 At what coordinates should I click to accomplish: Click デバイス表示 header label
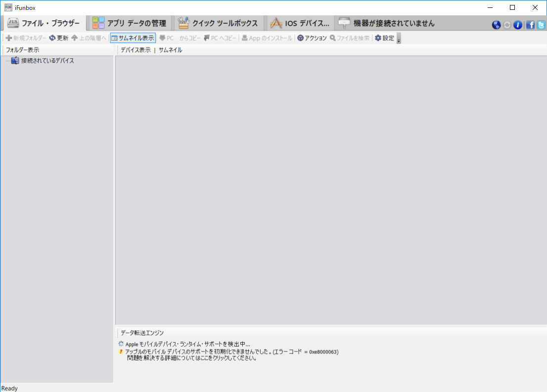[x=136, y=50]
